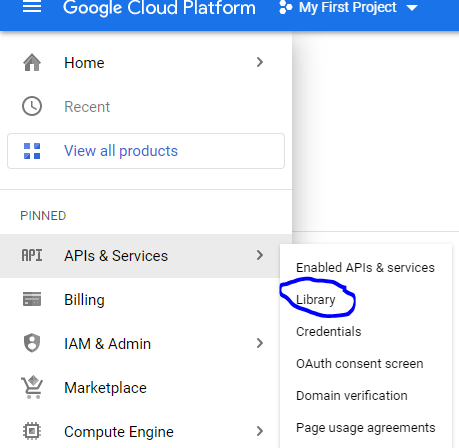Open OAuth consent screen entry
The width and height of the screenshot is (459, 448).
click(x=360, y=363)
